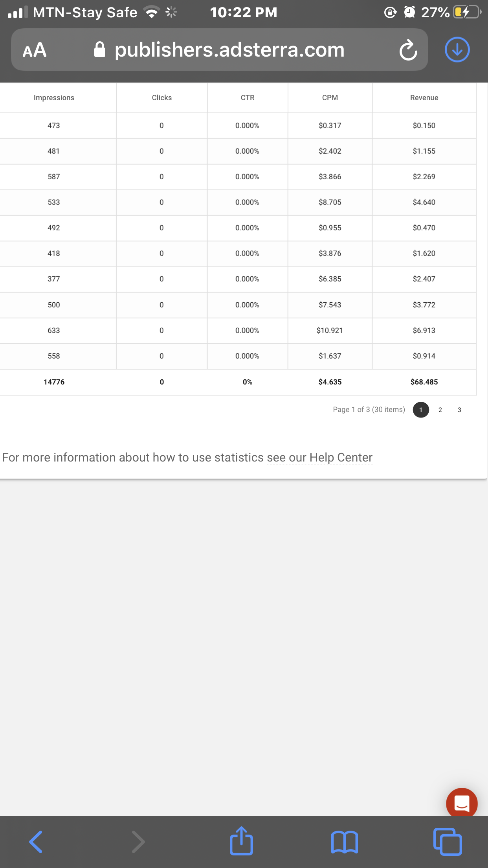This screenshot has width=488, height=868.
Task: Go to page 2 of statistics
Action: click(440, 410)
